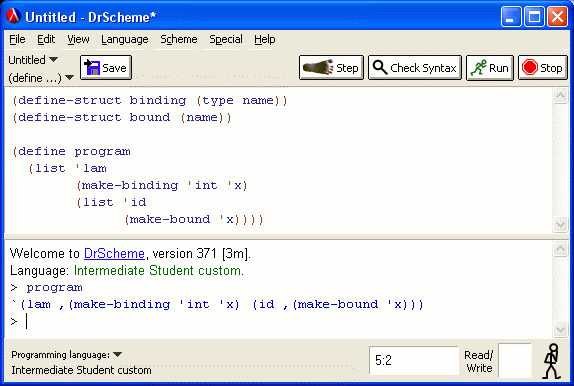Click the magnifying glass Check Syntax icon
The image size is (574, 386).
pos(380,67)
